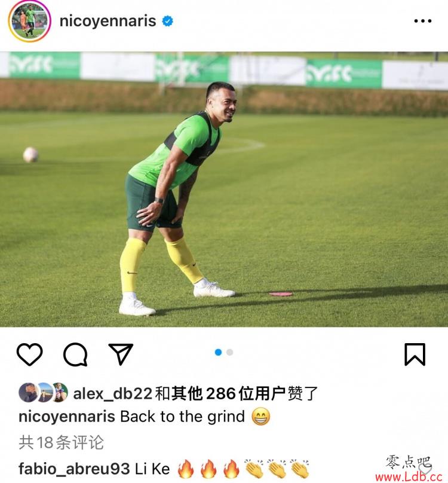The width and height of the screenshot is (448, 483).
Task: Open alex_db22 profile from likes
Action: pyautogui.click(x=113, y=393)
